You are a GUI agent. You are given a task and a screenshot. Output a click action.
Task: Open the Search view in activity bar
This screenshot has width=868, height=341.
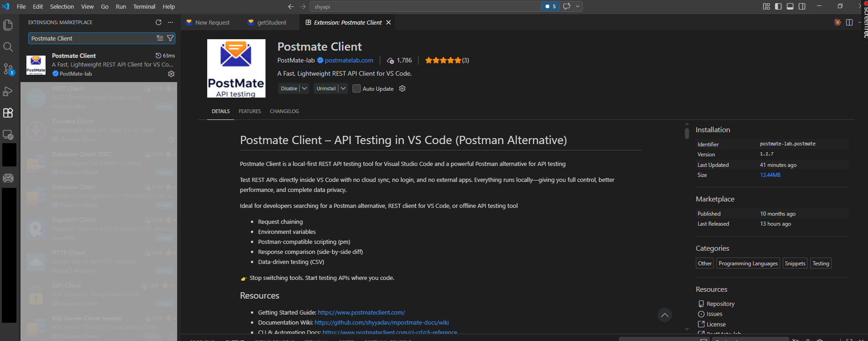[8, 47]
